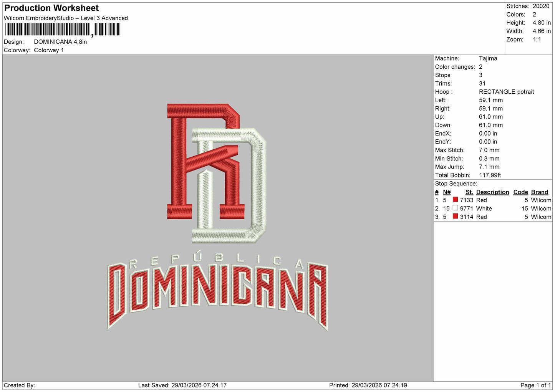
Task: Click the white swatch for stop 2
Action: click(x=455, y=208)
